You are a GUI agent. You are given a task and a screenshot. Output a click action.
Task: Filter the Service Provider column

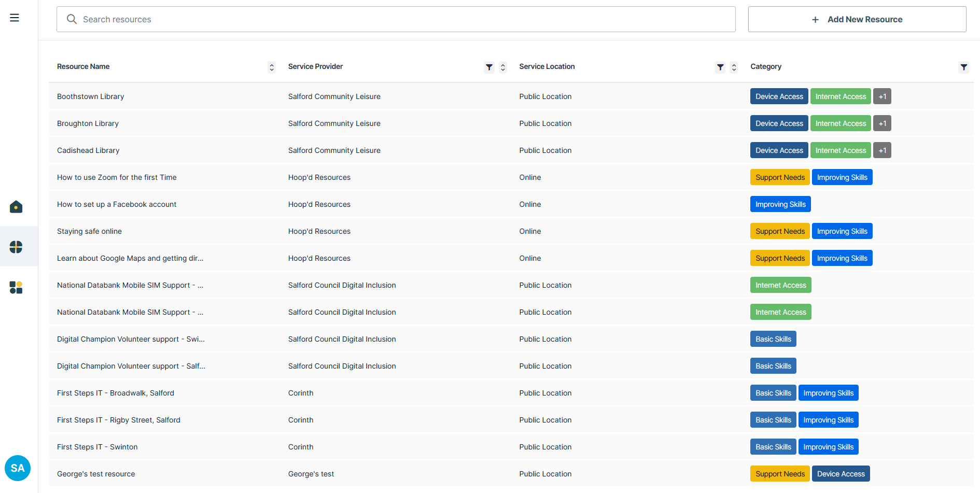tap(489, 67)
